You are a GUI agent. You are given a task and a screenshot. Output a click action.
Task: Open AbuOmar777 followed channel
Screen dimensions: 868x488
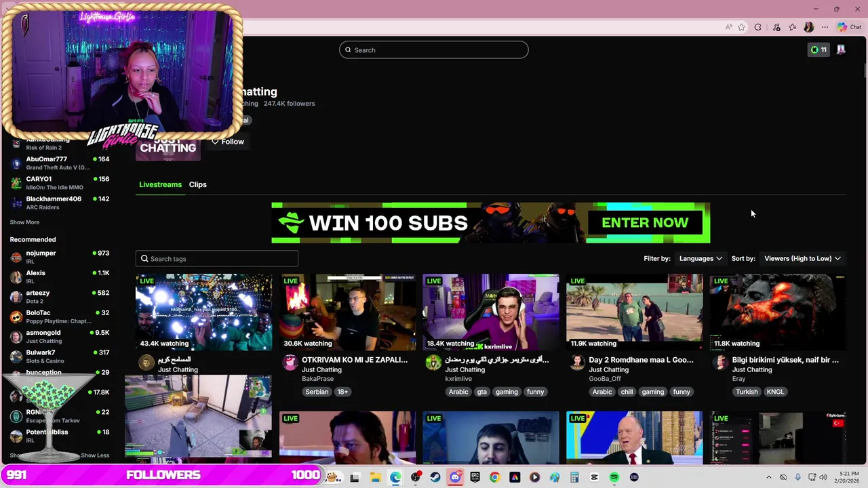[60, 163]
